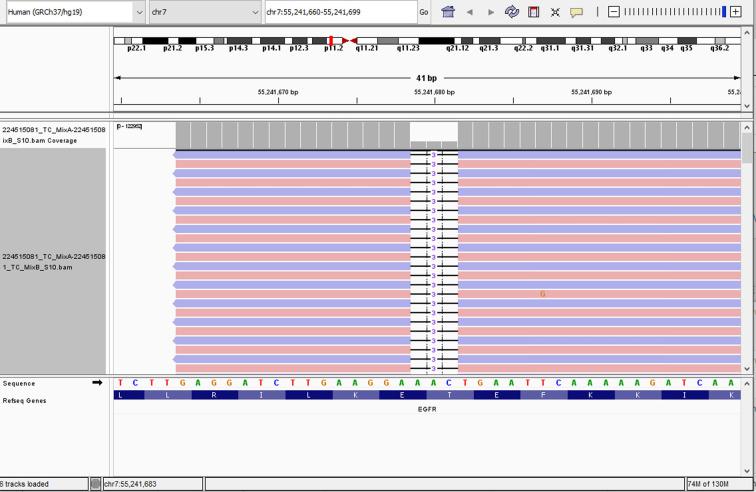Click the orange G mismatch in the reads
The width and height of the screenshot is (756, 492).
tap(542, 294)
